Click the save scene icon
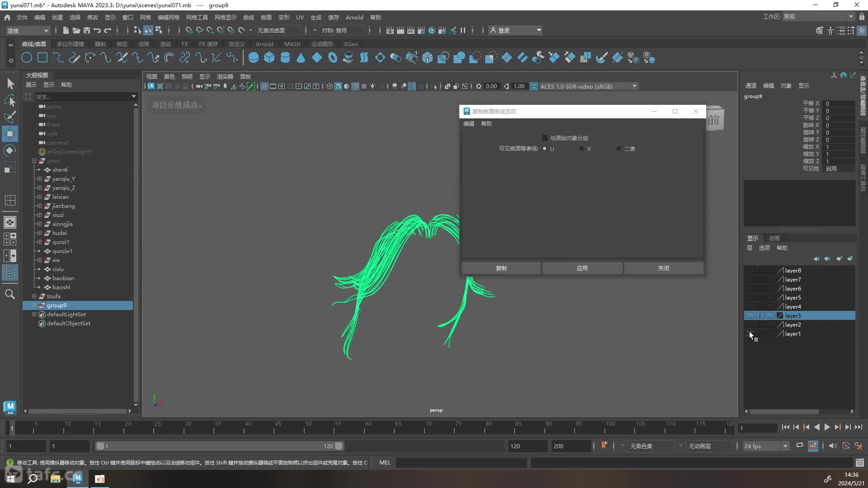 pos(86,30)
